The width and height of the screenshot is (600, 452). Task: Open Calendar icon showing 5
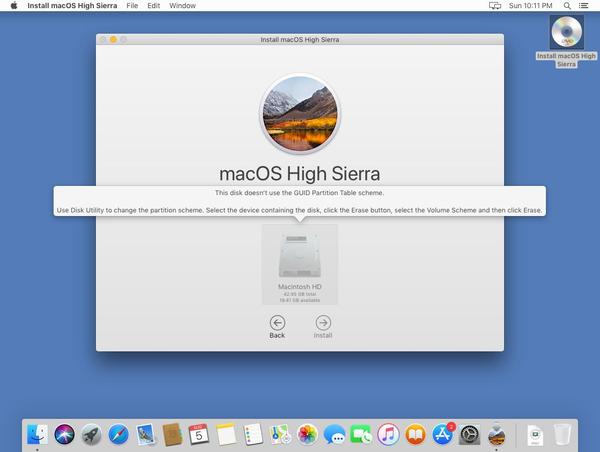click(199, 435)
